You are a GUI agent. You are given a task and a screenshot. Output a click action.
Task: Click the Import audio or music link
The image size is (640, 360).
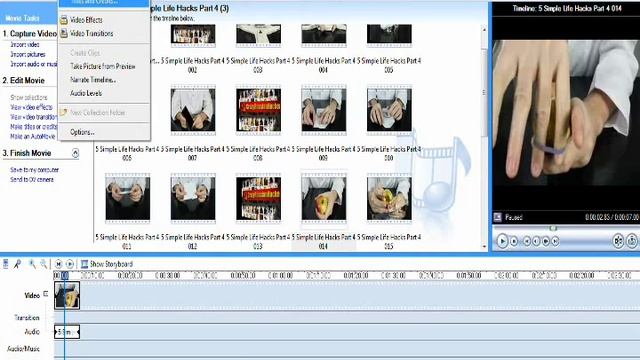[33, 64]
